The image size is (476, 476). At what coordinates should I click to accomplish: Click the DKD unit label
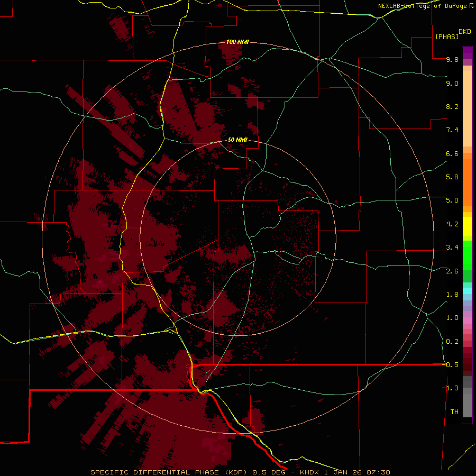click(x=465, y=32)
